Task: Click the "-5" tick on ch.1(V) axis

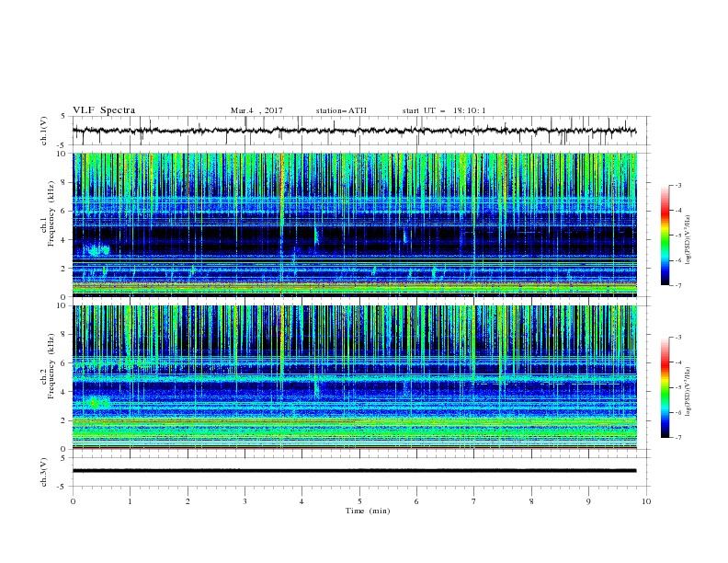Action: pyautogui.click(x=62, y=145)
